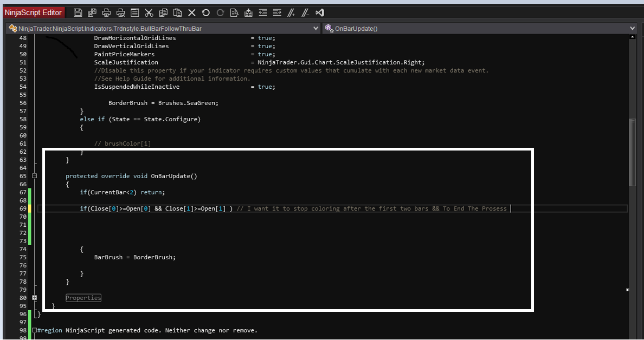Click the Print icon
644x340 pixels.
pos(106,12)
